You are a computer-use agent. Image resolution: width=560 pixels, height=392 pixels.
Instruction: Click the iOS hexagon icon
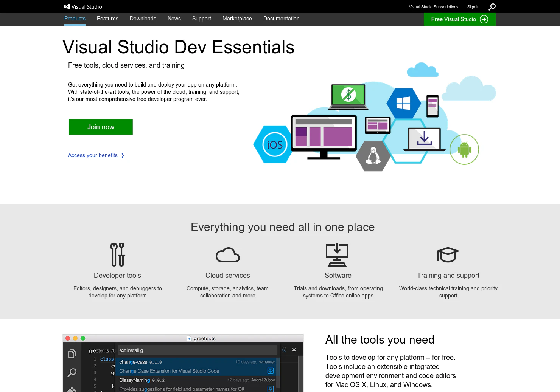pos(274,144)
